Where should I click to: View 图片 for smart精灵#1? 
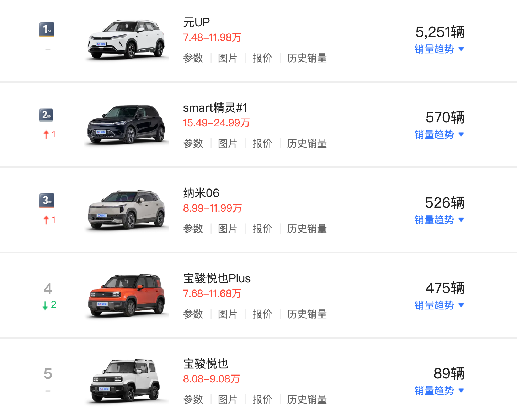[x=228, y=143]
